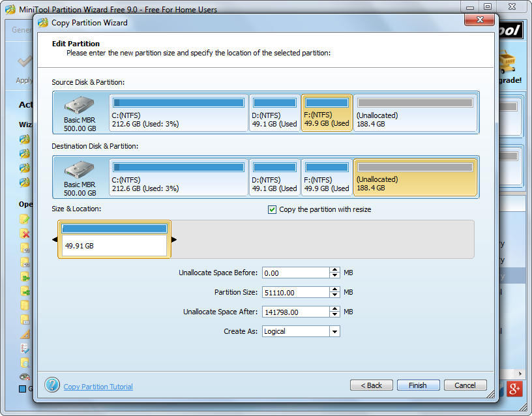Open the Google+ share icon

514,389
